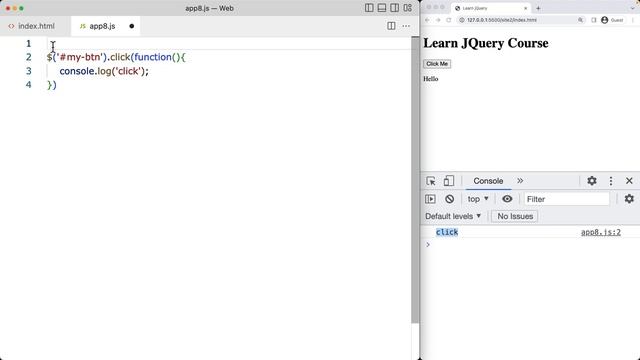Create a live expression with eye icon
The height and width of the screenshot is (360, 640).
(507, 199)
